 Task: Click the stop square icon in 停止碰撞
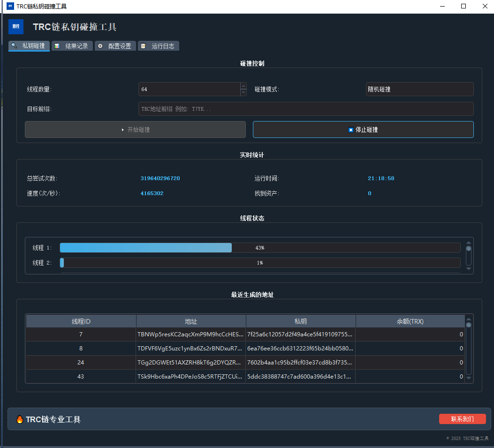click(351, 130)
